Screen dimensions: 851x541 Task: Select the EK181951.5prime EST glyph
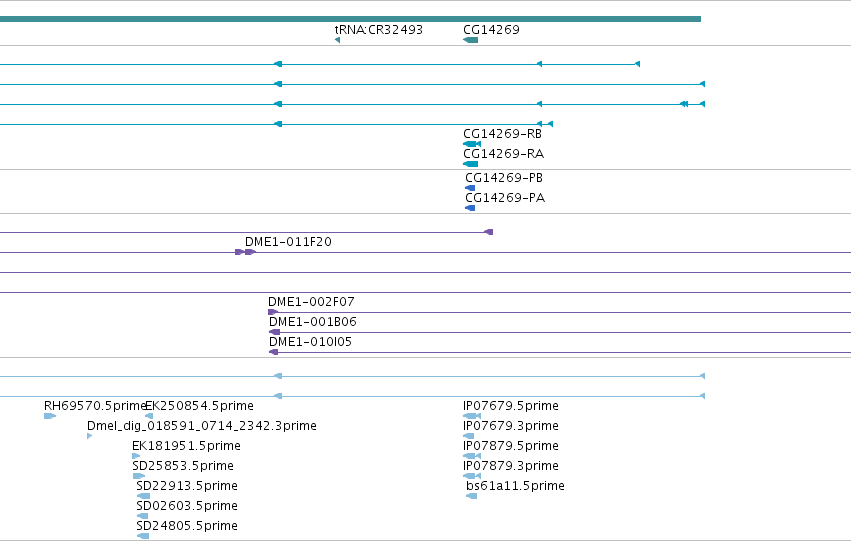(136, 456)
